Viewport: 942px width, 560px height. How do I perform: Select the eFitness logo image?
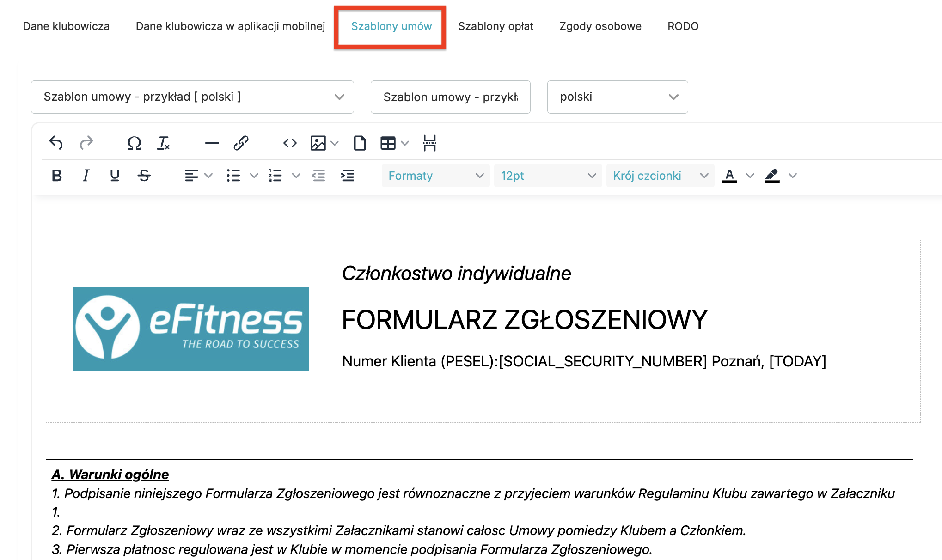tap(191, 329)
